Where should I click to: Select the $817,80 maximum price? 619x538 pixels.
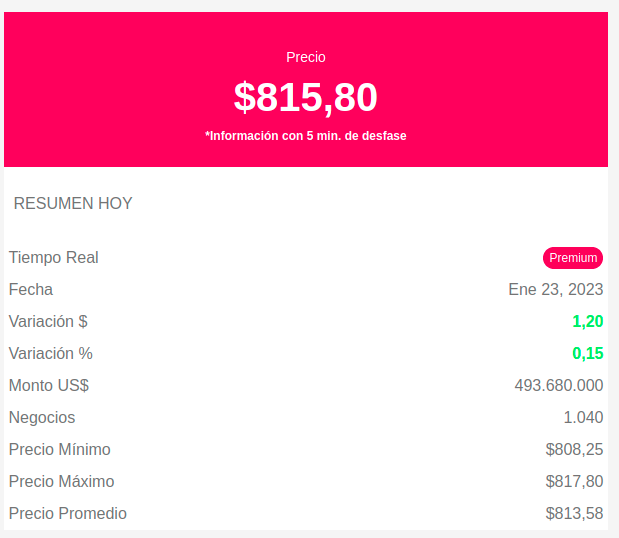[574, 482]
